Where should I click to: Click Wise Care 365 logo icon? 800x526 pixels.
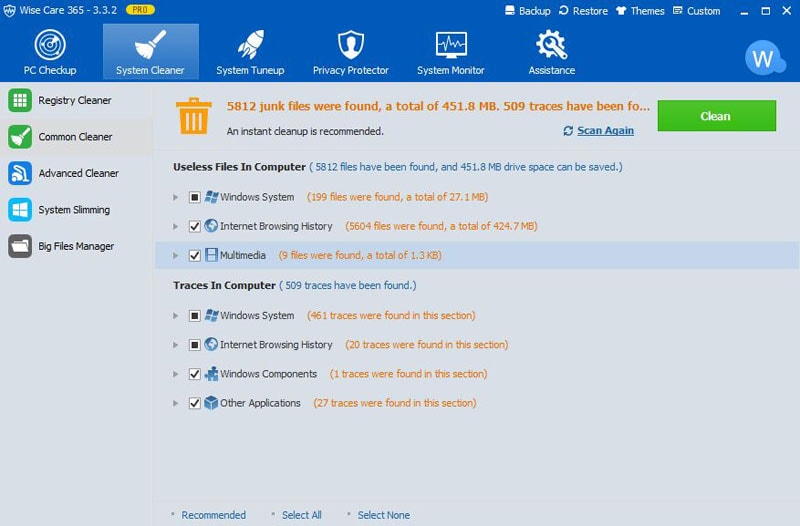[x=9, y=11]
